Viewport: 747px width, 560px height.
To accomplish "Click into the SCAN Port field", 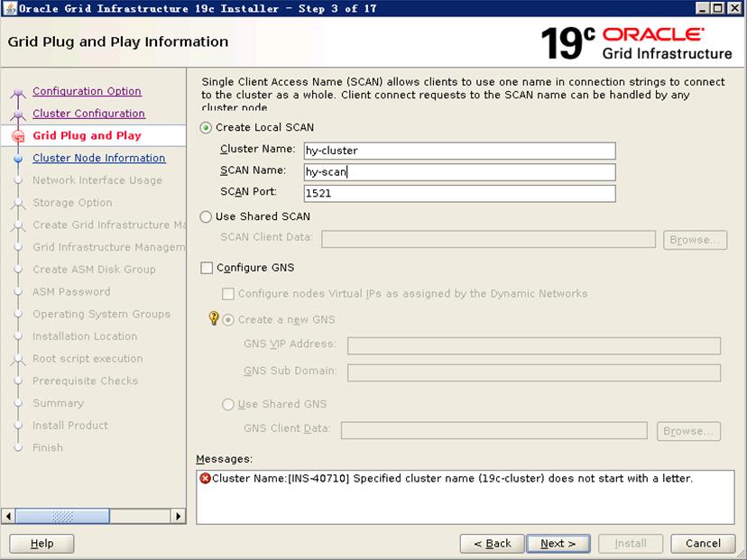I will [460, 194].
